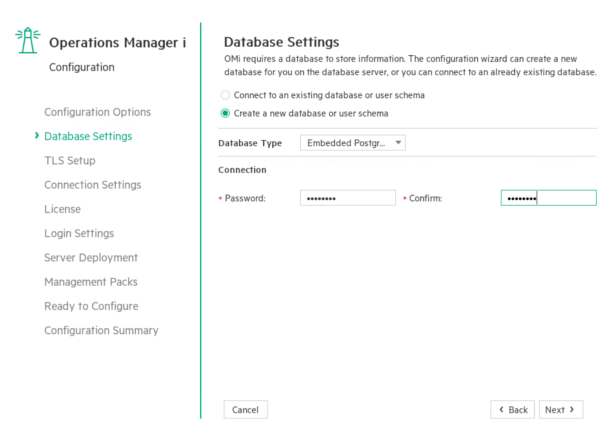610x441 pixels.
Task: Click Next to continue the wizard
Action: [561, 410]
